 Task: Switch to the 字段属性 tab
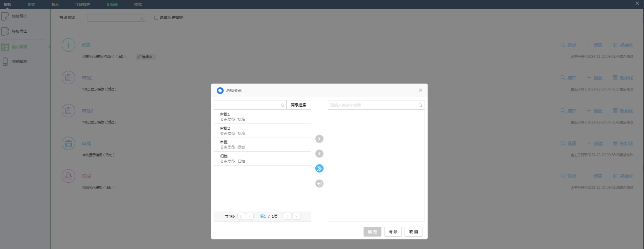pyautogui.click(x=83, y=4)
